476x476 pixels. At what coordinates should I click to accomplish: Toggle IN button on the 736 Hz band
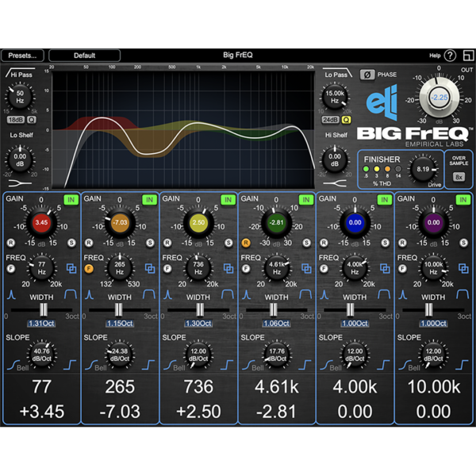coord(228,200)
